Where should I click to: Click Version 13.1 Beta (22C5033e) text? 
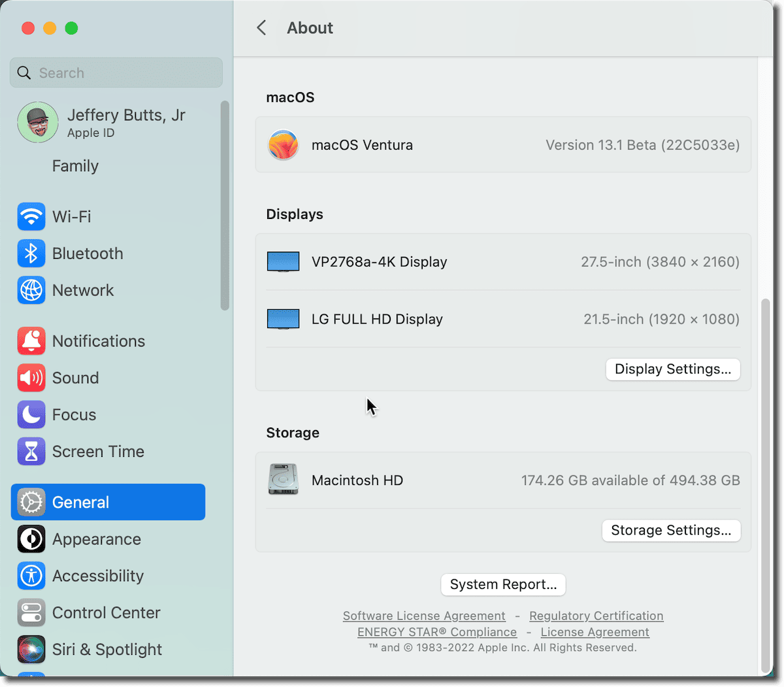(643, 145)
